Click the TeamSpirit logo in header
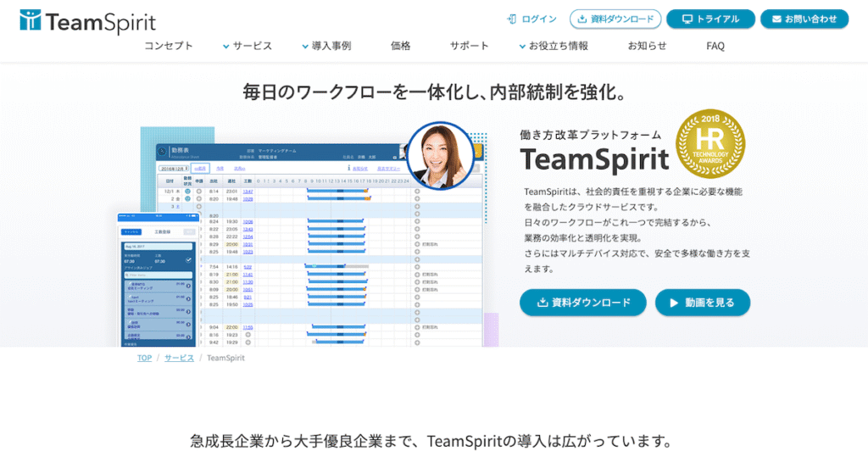Screen dimensions: 868x456 [x=88, y=21]
